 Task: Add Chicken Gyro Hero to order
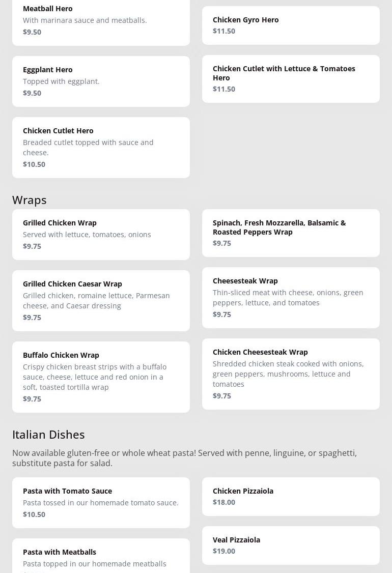291,25
